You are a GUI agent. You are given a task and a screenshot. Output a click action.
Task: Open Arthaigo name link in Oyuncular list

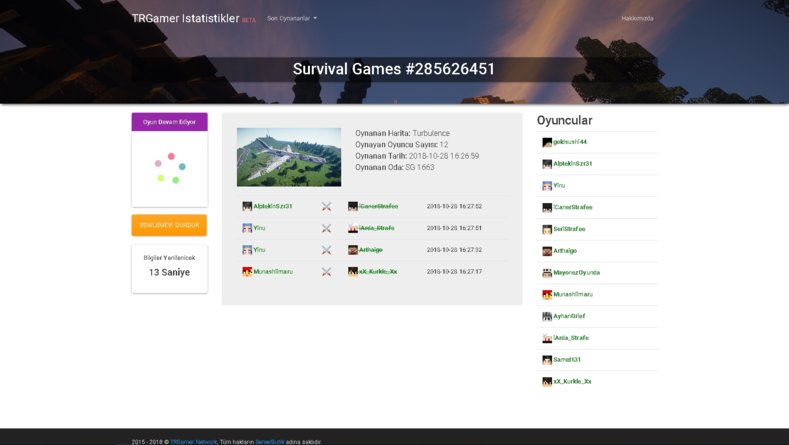(565, 251)
